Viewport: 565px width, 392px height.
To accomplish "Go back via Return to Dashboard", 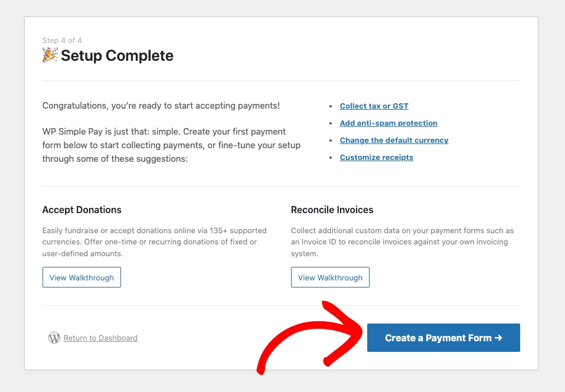I will [100, 338].
